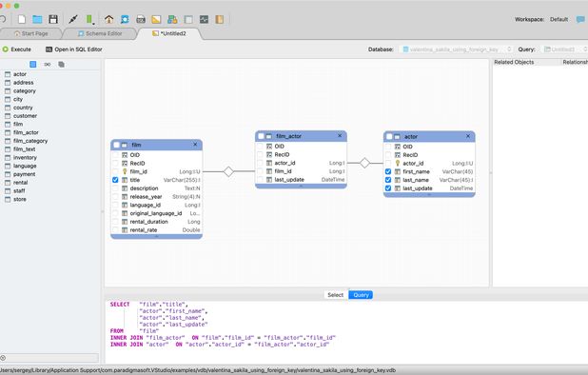
Task: Close the film_actor table box
Action: 340,136
